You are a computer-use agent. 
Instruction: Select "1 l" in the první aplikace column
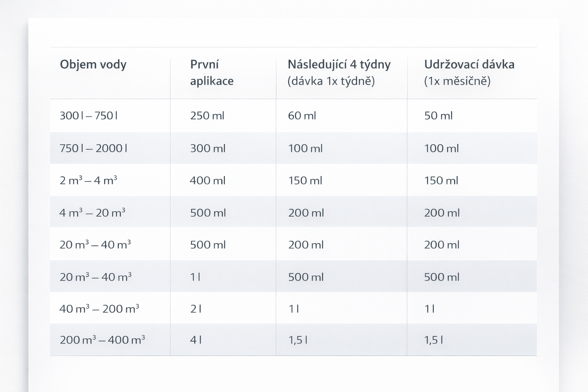(195, 277)
